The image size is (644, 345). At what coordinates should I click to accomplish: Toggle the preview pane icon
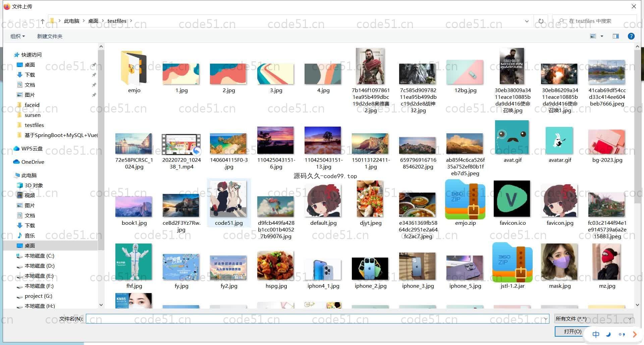[616, 36]
